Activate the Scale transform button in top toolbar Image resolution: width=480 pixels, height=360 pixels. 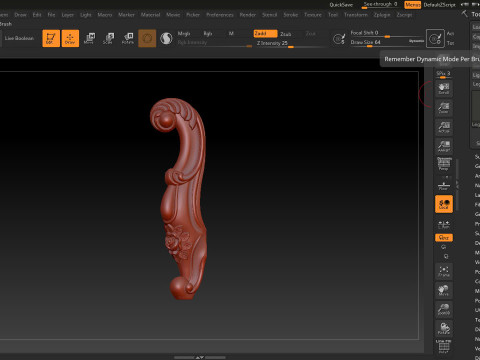108,38
